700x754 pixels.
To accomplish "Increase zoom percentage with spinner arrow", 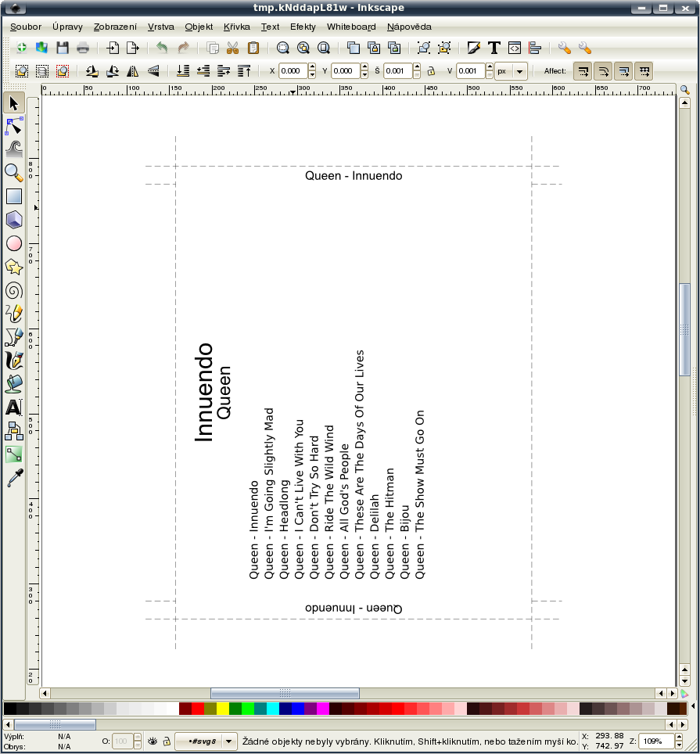I will point(679,737).
